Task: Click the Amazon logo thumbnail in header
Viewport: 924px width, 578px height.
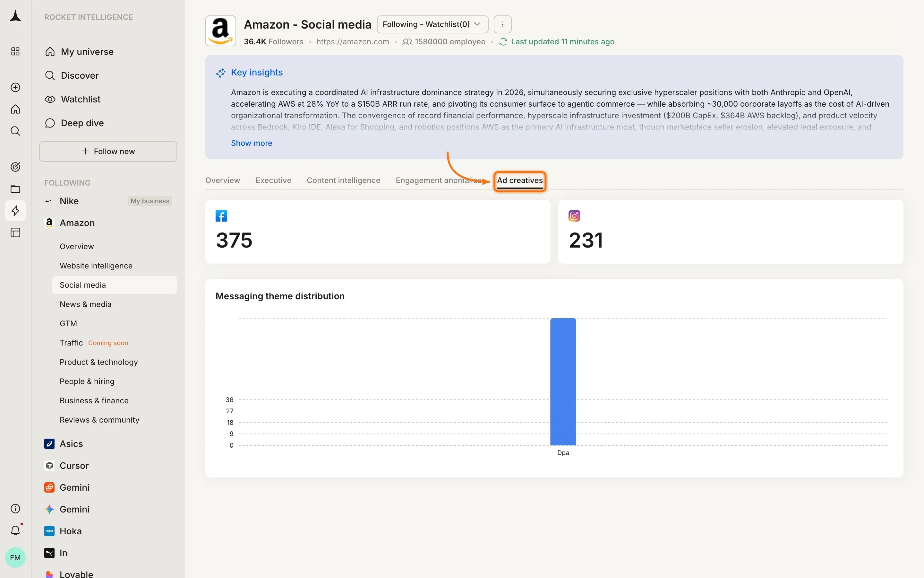Action: pos(221,31)
